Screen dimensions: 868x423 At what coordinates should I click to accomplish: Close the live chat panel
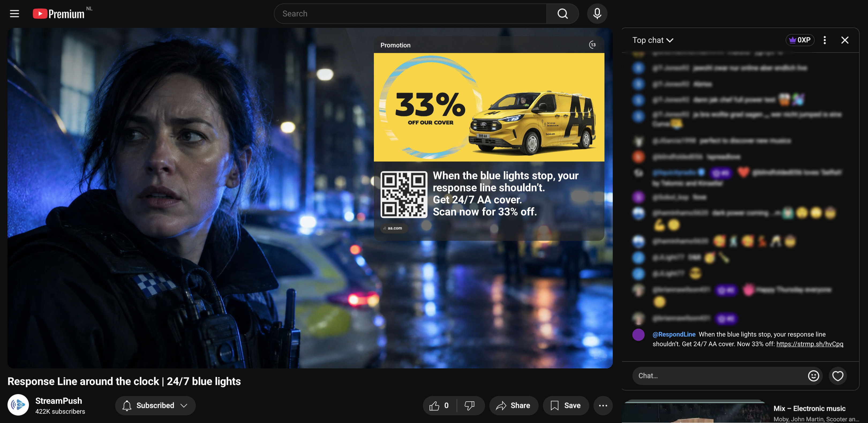click(x=844, y=40)
